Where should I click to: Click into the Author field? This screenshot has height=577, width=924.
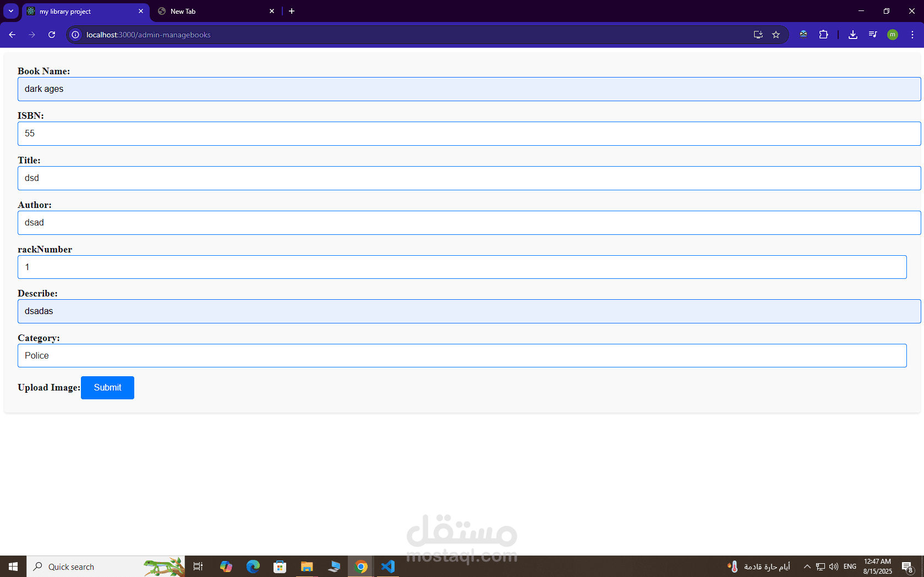pyautogui.click(x=469, y=223)
